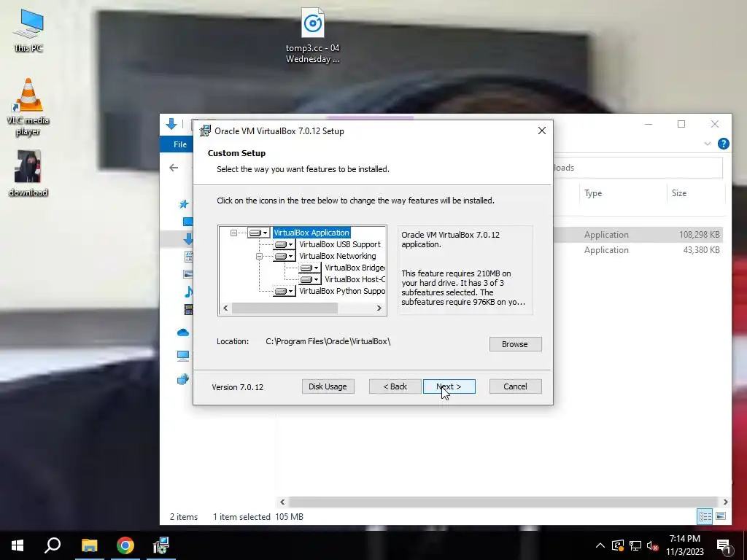Proceed with the Next > button
The height and width of the screenshot is (560, 747).
pos(449,386)
